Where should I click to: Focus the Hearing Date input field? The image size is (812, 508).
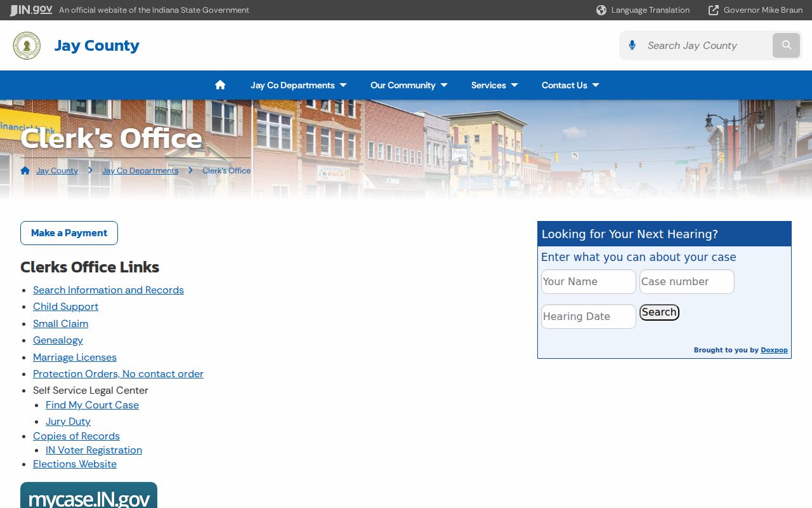click(589, 317)
